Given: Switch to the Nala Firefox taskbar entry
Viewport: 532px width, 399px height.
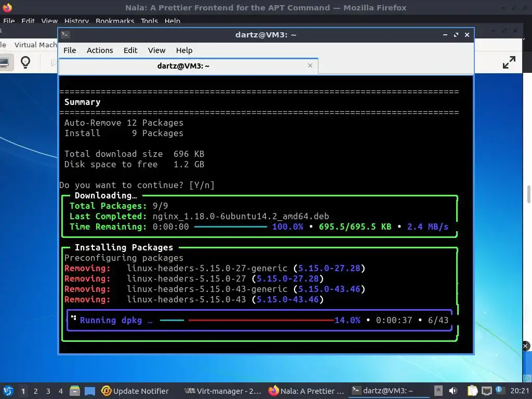Looking at the screenshot, I should coord(307,391).
